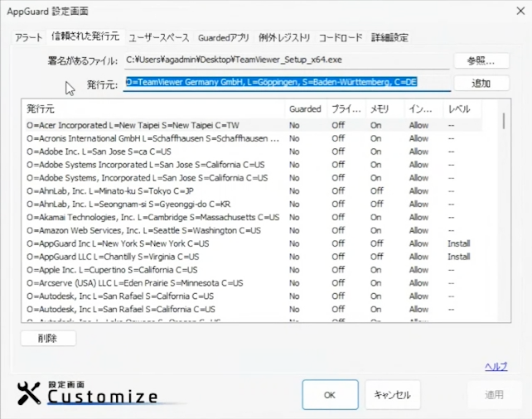Go to the 例外レジストリ tab
This screenshot has width=532, height=419.
point(284,38)
